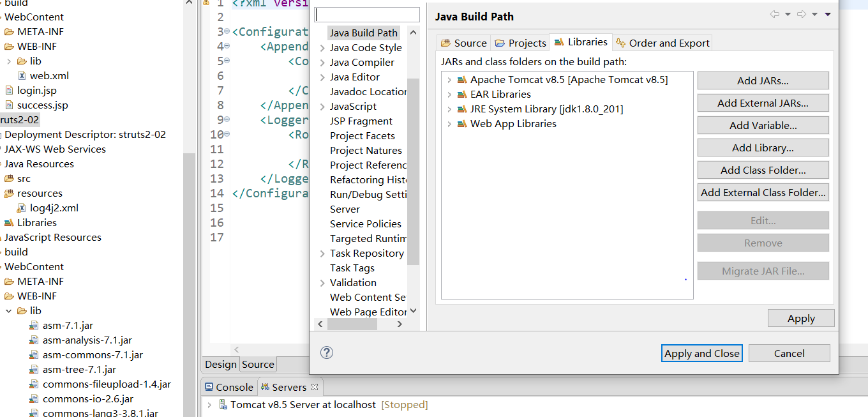Go back with the dialog's left arrow icon
Viewport: 868px width, 417px height.
pyautogui.click(x=775, y=14)
